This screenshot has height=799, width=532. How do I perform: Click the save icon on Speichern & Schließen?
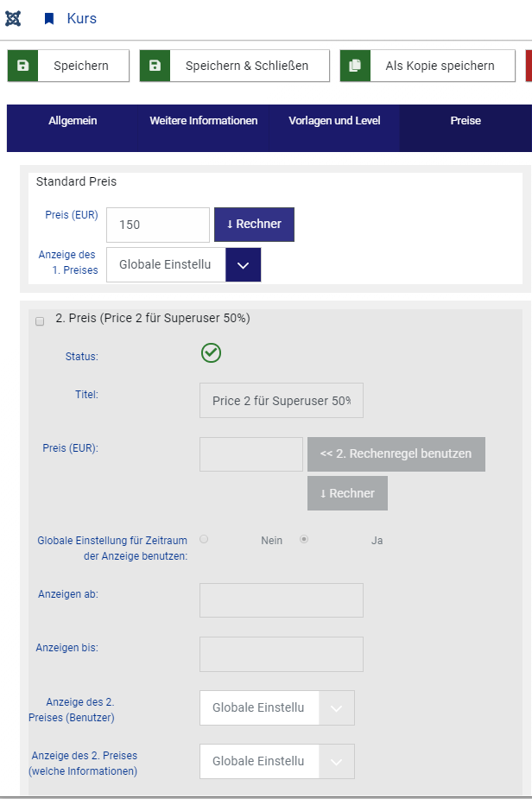[x=155, y=66]
